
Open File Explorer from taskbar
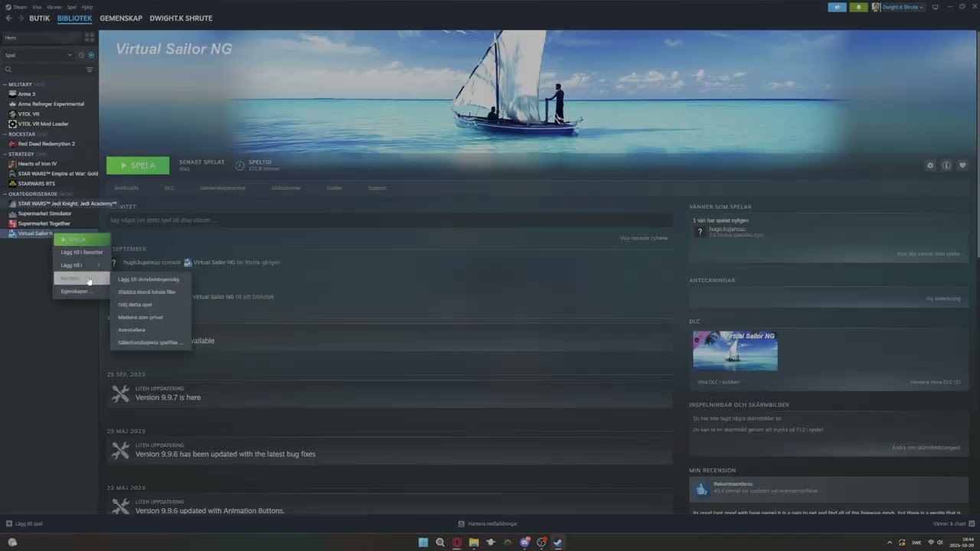[474, 543]
